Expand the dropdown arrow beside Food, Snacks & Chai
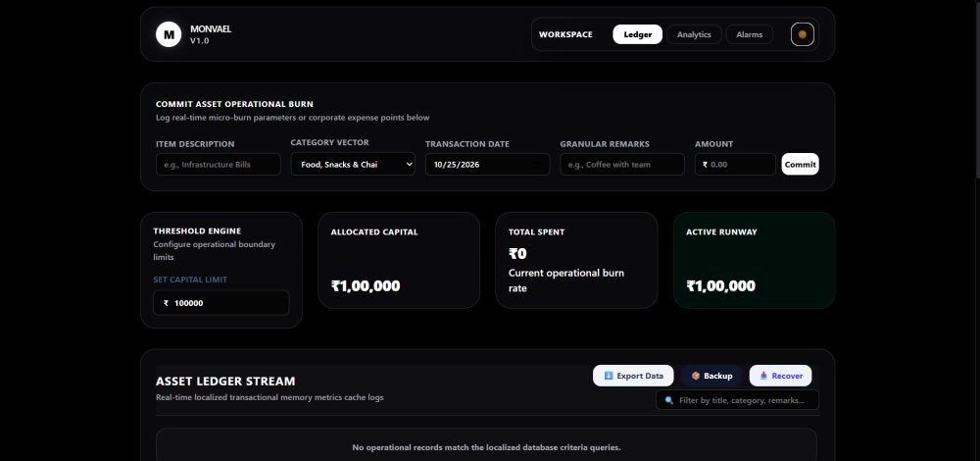 click(409, 165)
